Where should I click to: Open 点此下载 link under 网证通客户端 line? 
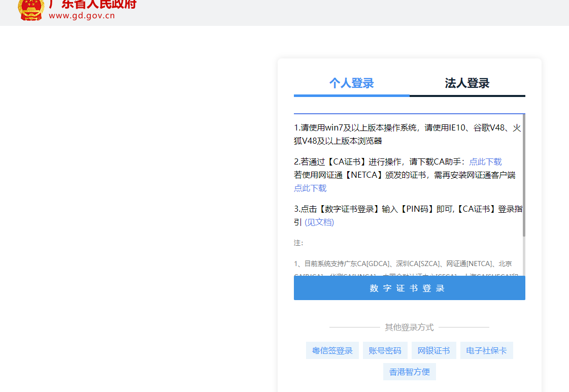tap(310, 188)
